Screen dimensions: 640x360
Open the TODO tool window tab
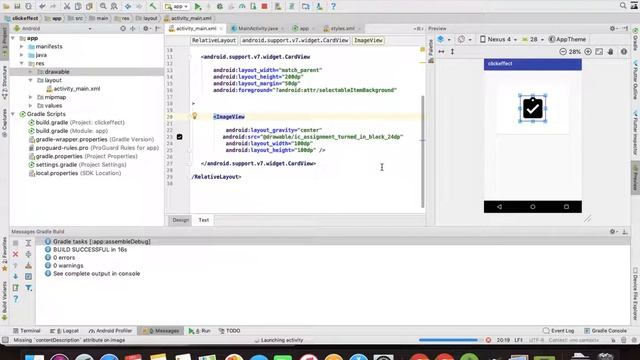229,331
